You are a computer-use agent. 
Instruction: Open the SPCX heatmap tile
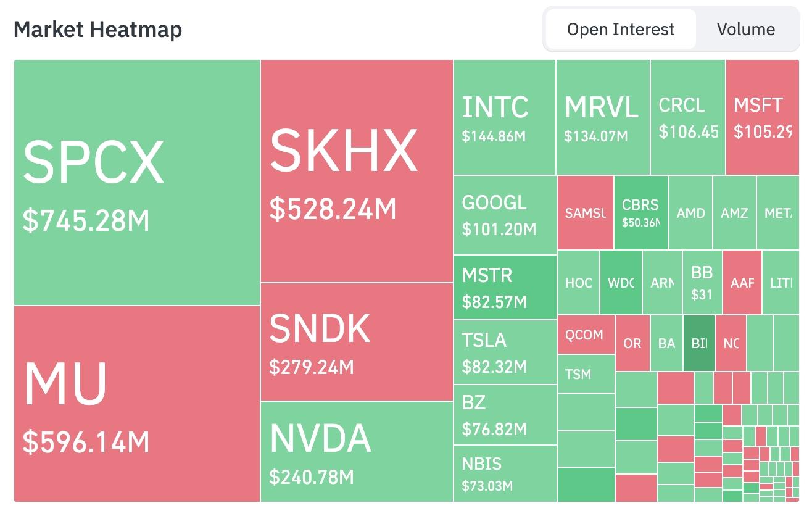137,183
